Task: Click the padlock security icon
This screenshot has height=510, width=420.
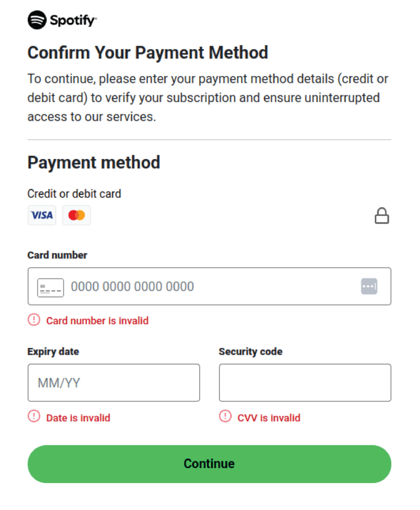Action: pyautogui.click(x=382, y=215)
